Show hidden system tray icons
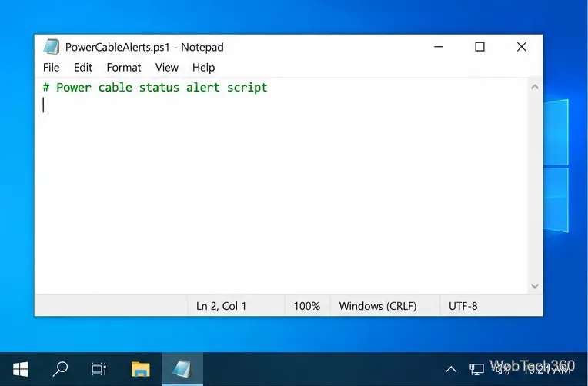 451,370
